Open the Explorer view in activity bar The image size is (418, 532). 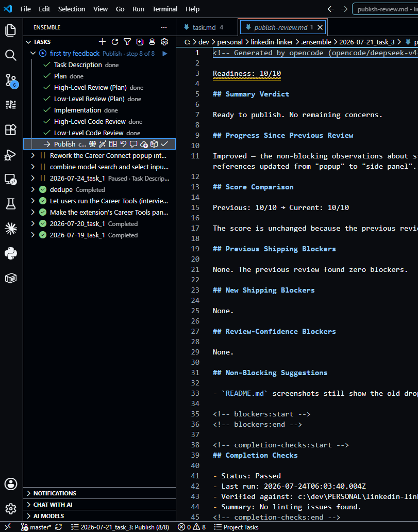pyautogui.click(x=11, y=30)
